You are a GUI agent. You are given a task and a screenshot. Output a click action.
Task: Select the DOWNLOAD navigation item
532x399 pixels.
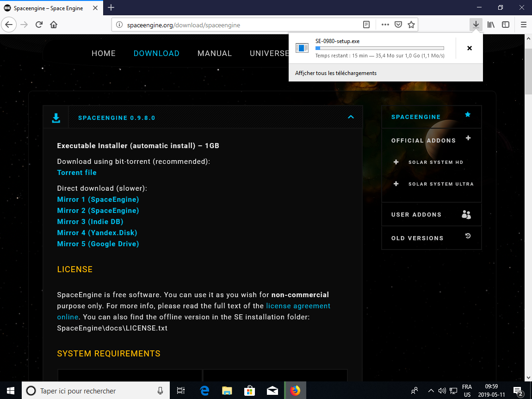click(x=156, y=53)
